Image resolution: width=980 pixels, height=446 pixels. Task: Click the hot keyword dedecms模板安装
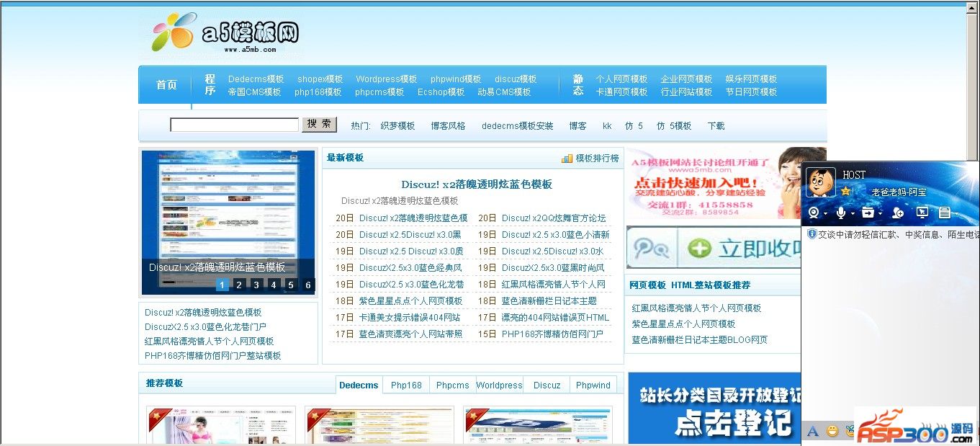tap(518, 126)
